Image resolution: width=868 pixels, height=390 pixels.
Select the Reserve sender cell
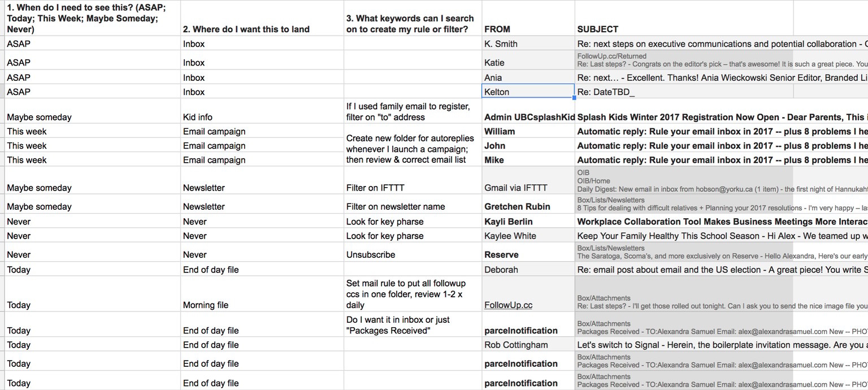[528, 252]
